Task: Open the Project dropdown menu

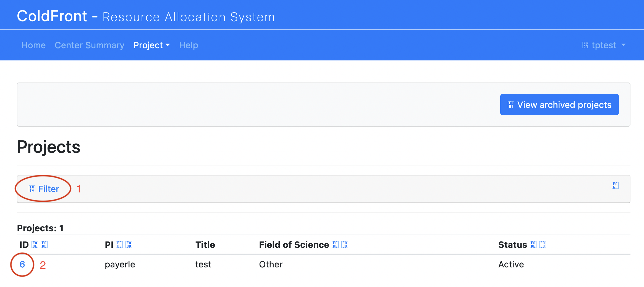Action: click(x=151, y=45)
